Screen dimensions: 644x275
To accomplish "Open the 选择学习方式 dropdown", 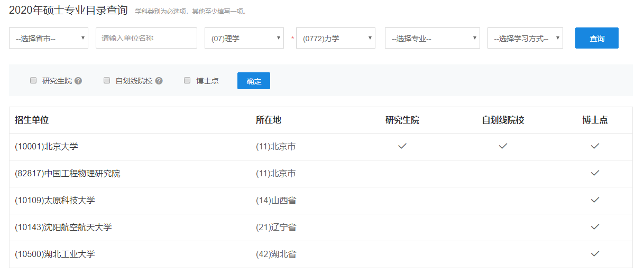I will [525, 38].
